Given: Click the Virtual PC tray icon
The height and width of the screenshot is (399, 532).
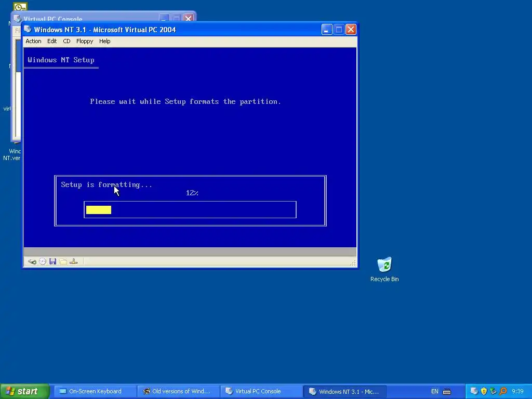Looking at the screenshot, I should 474,391.
